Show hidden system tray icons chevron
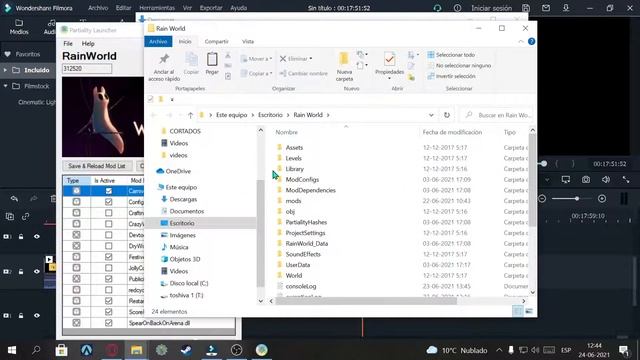 point(499,350)
